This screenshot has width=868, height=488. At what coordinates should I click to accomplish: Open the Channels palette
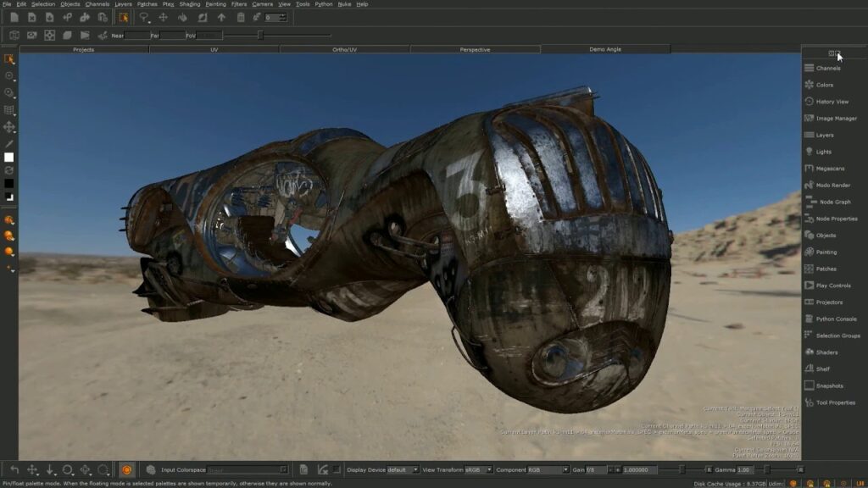[x=828, y=68]
